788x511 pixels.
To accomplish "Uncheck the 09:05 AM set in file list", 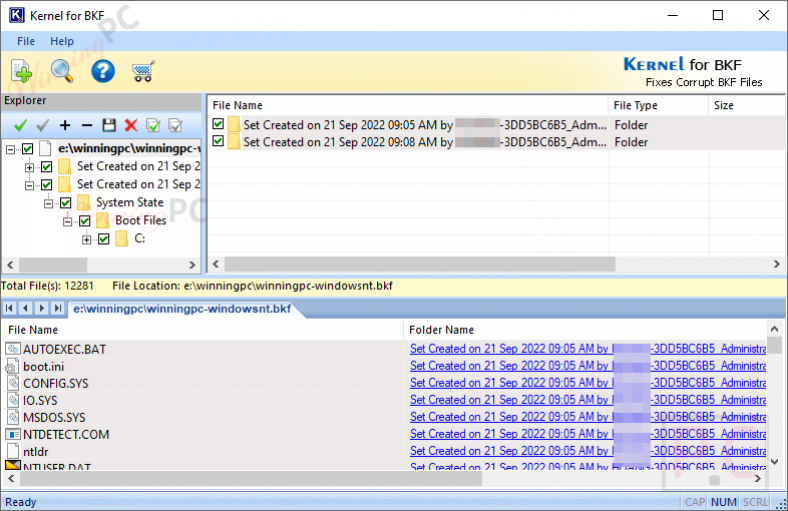I will [x=218, y=124].
